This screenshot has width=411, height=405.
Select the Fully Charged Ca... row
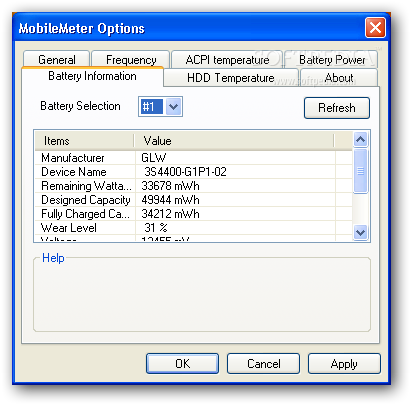pos(193,214)
